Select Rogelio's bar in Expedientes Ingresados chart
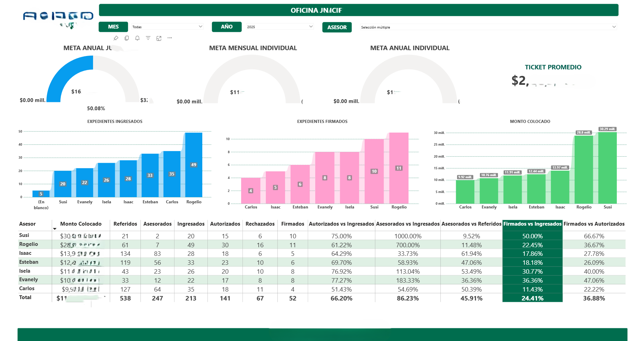 [194, 165]
